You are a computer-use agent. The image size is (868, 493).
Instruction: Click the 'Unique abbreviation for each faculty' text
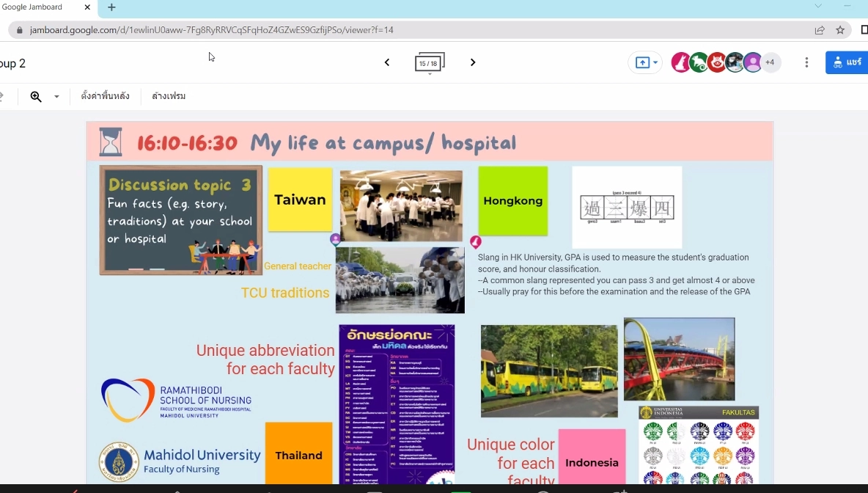click(x=265, y=359)
